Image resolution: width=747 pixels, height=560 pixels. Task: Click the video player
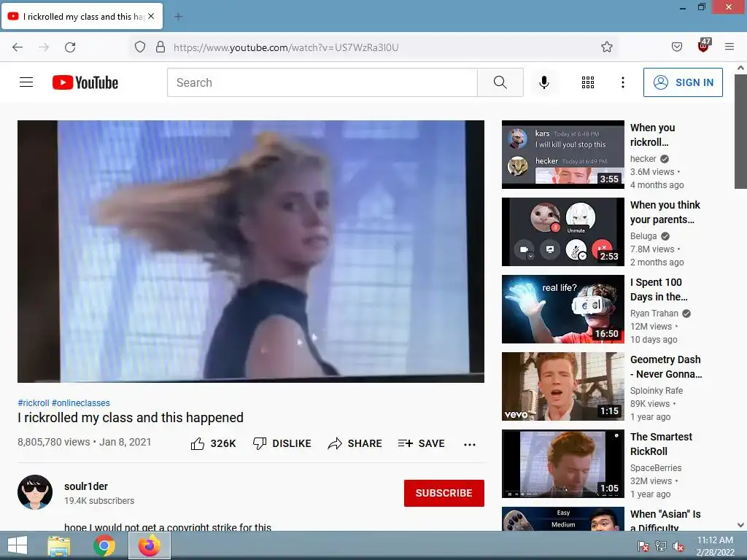[x=251, y=251]
